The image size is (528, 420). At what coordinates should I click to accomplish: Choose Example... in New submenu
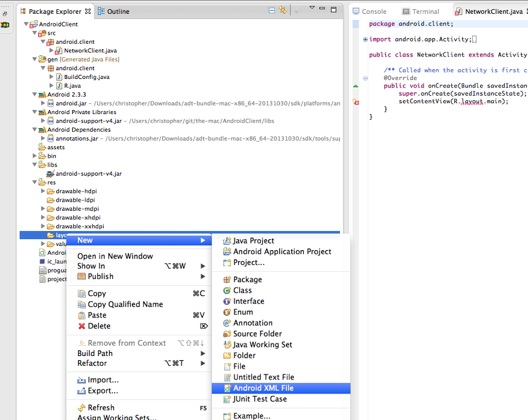tap(281, 415)
